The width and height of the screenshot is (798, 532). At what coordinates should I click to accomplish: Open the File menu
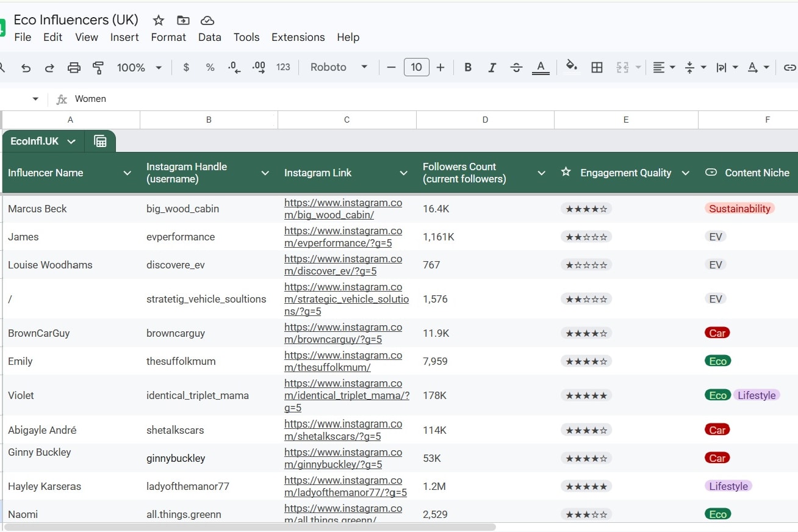pyautogui.click(x=23, y=37)
